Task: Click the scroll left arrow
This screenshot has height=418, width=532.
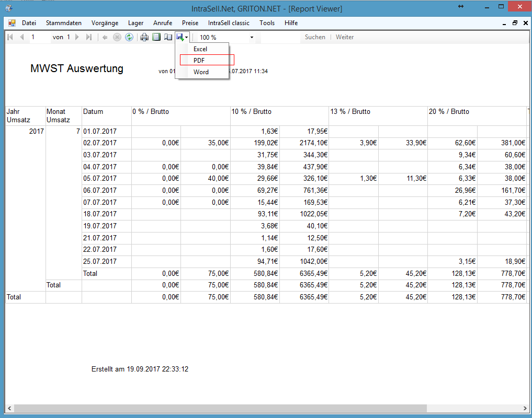Action: (9, 408)
